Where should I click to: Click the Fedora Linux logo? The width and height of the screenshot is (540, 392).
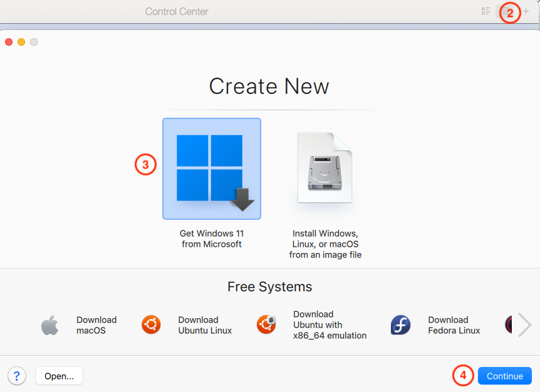pyautogui.click(x=400, y=325)
